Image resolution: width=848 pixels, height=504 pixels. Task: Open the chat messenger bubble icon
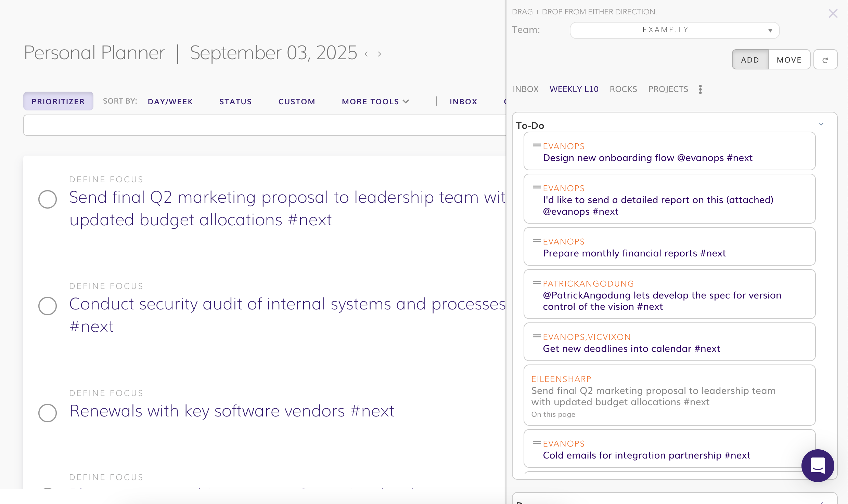pos(818,465)
